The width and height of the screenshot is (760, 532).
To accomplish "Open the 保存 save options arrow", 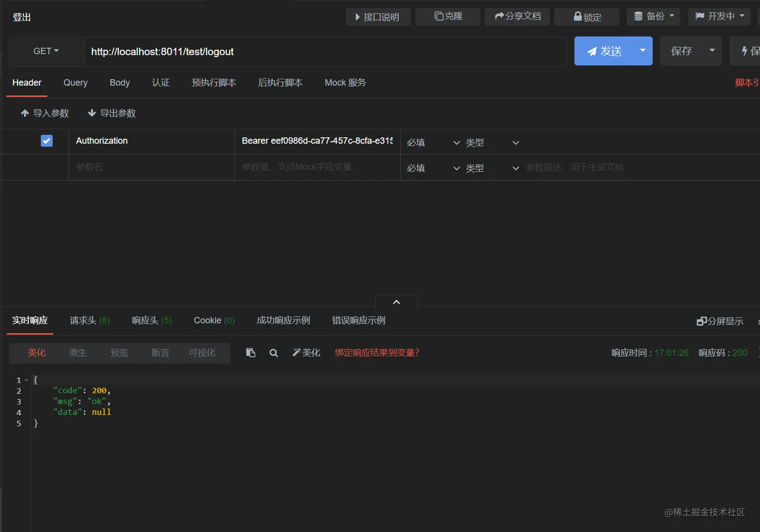I will 712,51.
